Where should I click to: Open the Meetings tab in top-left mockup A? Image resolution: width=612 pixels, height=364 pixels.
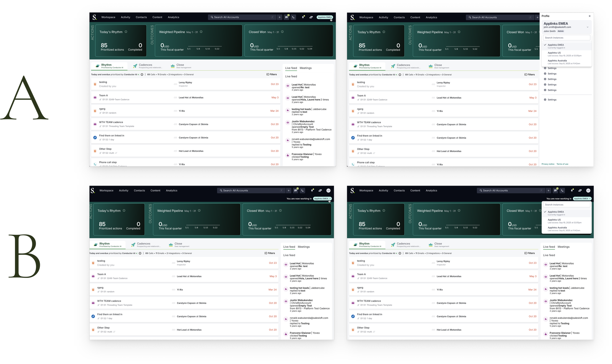click(x=306, y=68)
